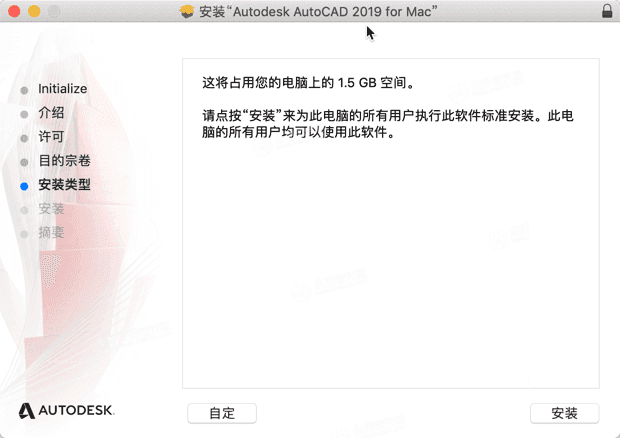The width and height of the screenshot is (620, 438).
Task: Select the Initialize step in the sidebar
Action: pos(62,89)
